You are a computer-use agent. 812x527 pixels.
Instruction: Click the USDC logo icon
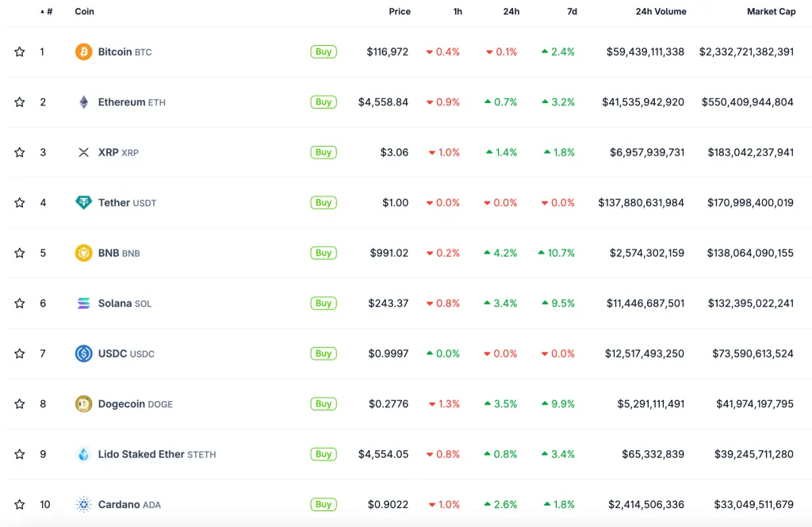83,353
